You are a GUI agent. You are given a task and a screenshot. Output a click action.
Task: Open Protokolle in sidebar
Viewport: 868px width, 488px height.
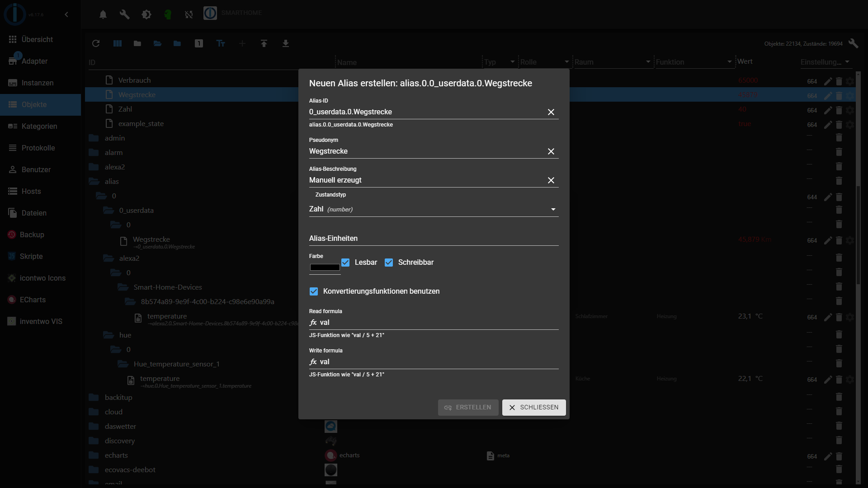point(40,148)
